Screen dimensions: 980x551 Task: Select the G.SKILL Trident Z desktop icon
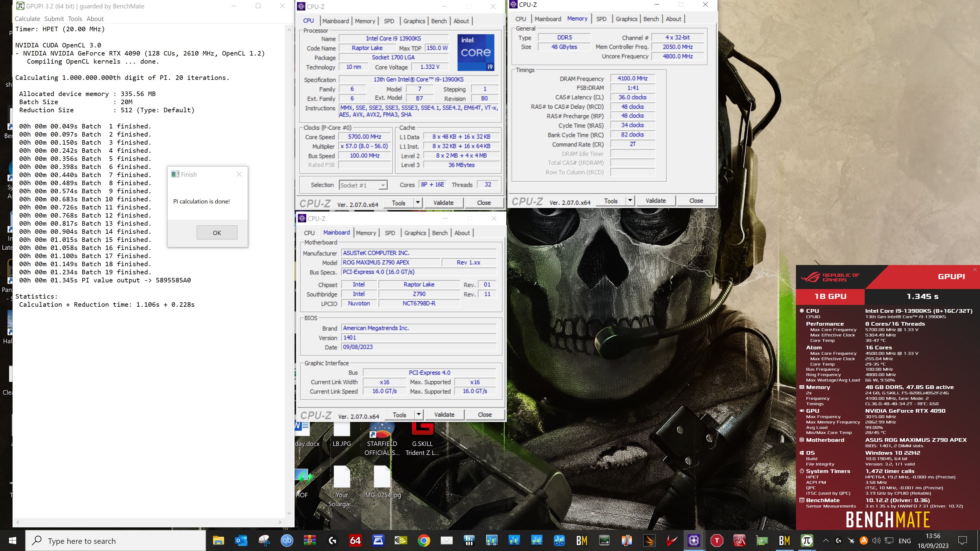coord(422,439)
